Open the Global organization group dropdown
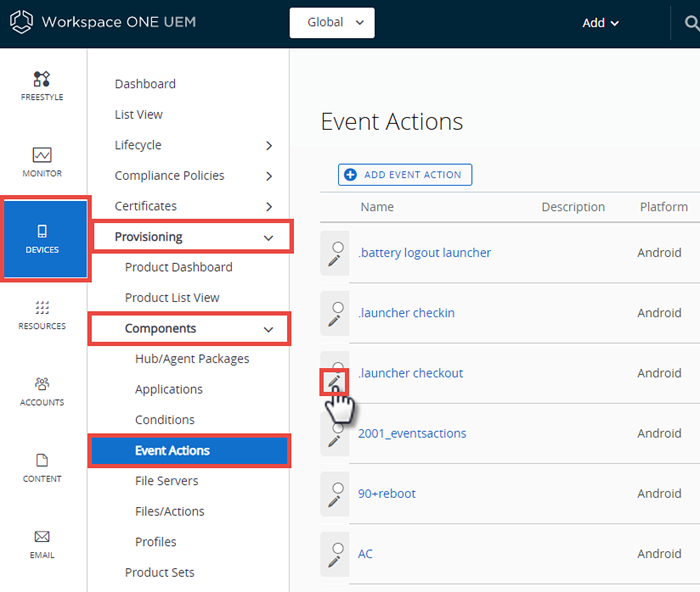The height and width of the screenshot is (592, 700). click(x=332, y=22)
